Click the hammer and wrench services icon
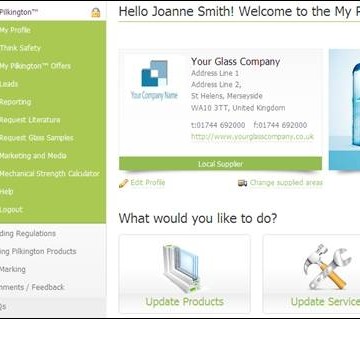 tap(328, 267)
